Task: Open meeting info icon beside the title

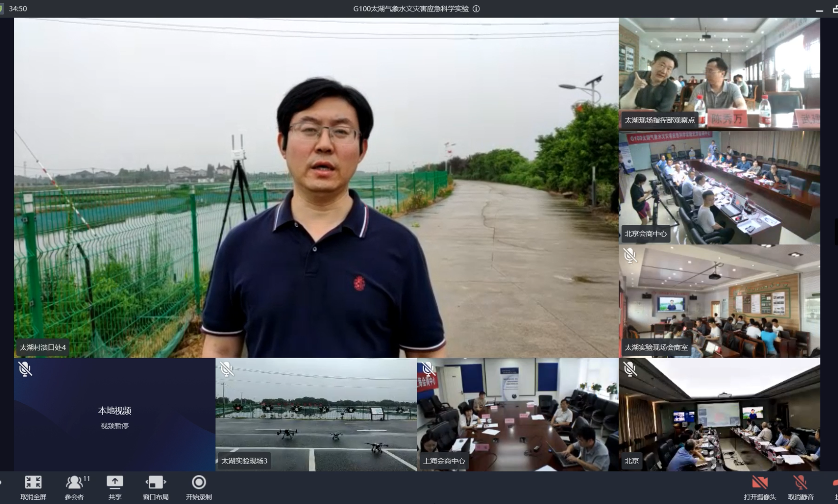Action: (476, 9)
